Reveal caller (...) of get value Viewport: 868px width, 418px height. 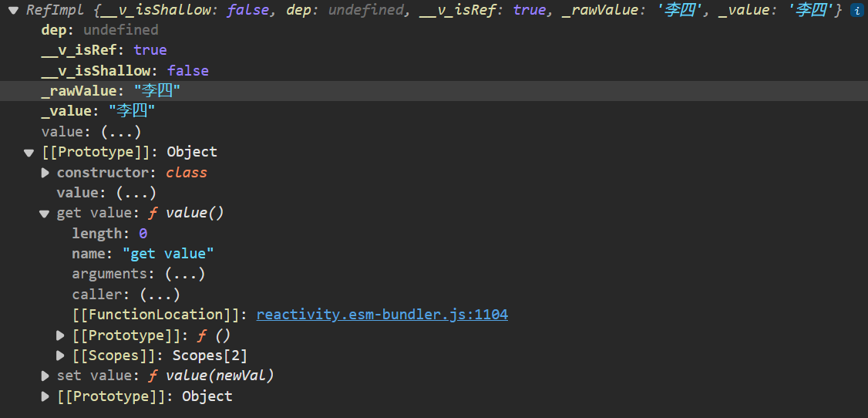tap(160, 295)
